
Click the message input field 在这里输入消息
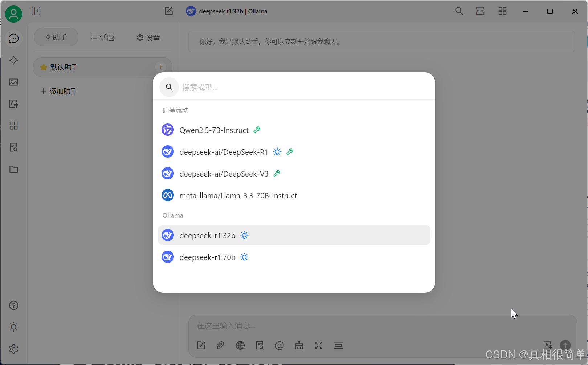(382, 326)
